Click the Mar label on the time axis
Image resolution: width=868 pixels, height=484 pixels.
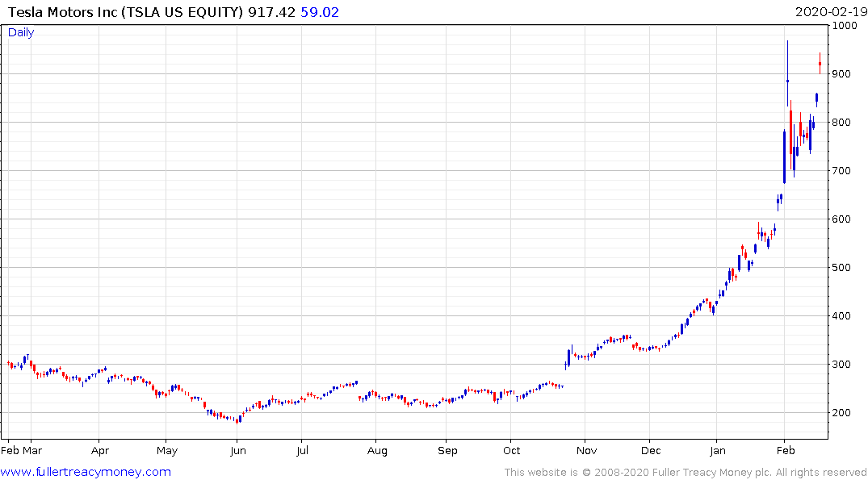pyautogui.click(x=32, y=450)
